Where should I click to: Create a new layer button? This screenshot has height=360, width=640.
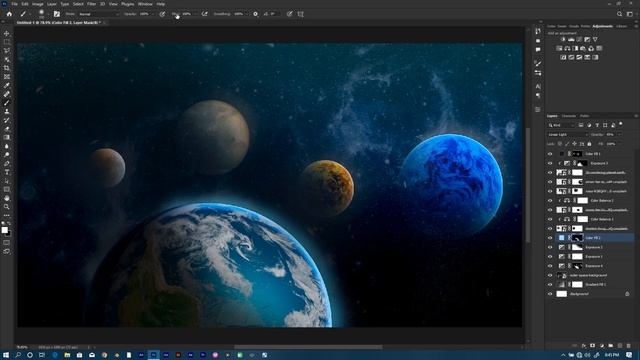[x=620, y=346]
